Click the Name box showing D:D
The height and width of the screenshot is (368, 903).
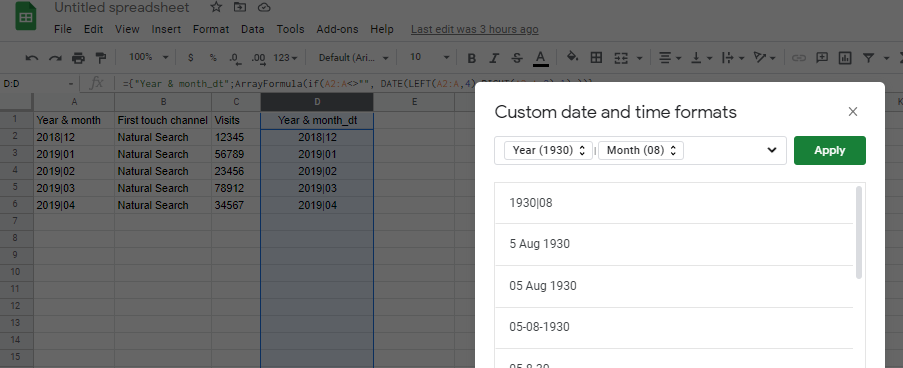pyautogui.click(x=38, y=84)
